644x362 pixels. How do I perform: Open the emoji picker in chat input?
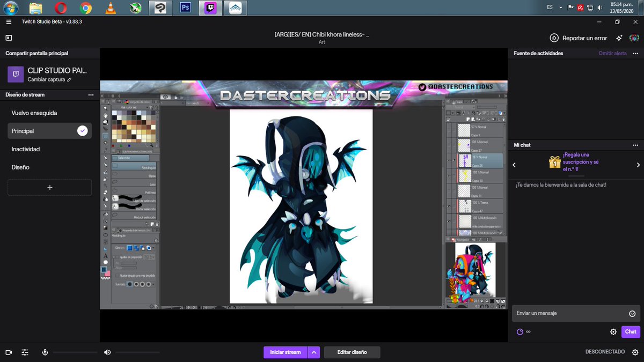pos(632,313)
